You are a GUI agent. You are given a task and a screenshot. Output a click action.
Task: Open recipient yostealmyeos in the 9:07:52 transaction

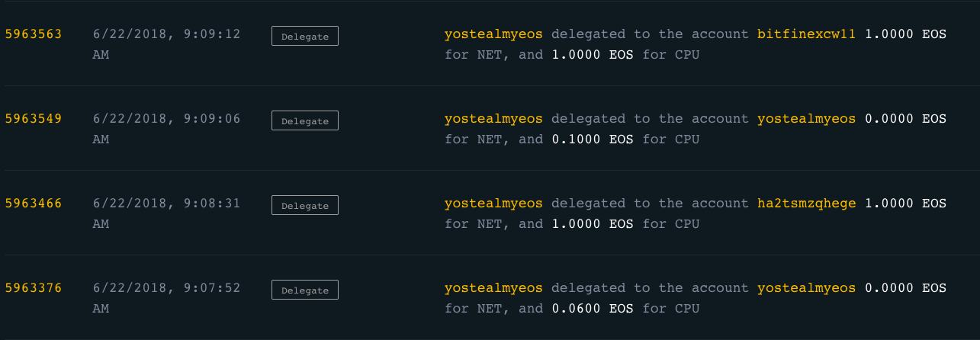coord(806,288)
